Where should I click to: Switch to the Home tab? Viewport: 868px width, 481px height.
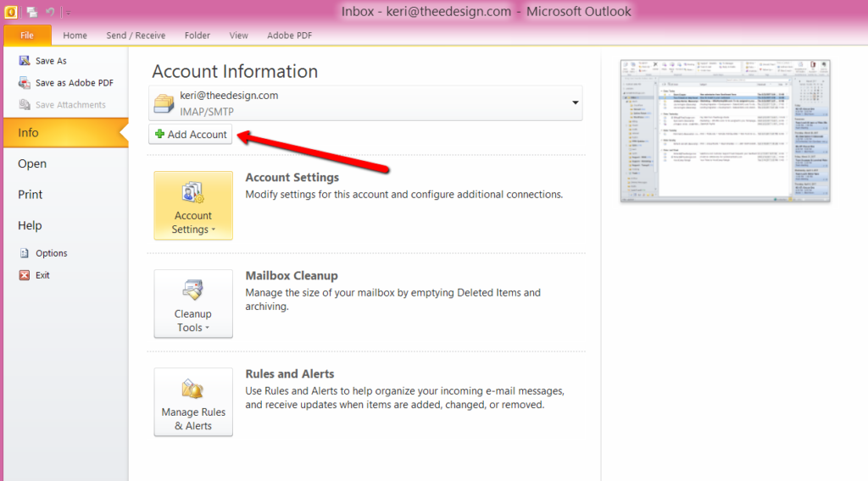[75, 36]
